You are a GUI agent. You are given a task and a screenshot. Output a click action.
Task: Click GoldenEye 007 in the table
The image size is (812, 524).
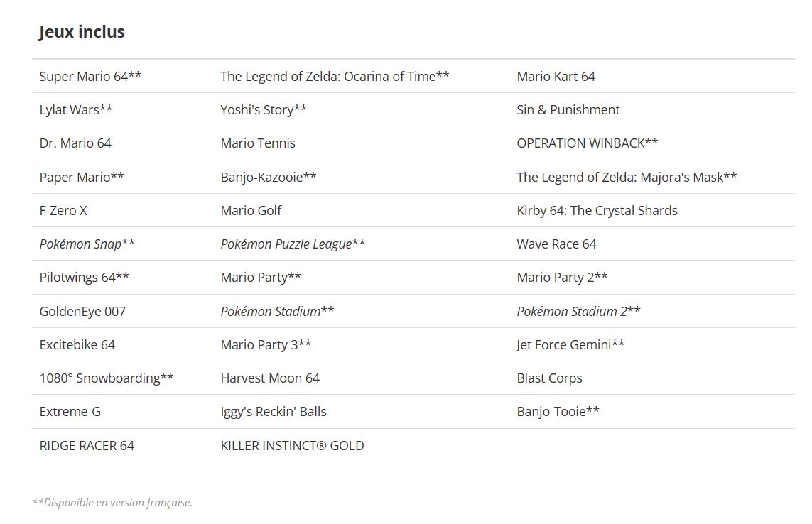coord(82,311)
